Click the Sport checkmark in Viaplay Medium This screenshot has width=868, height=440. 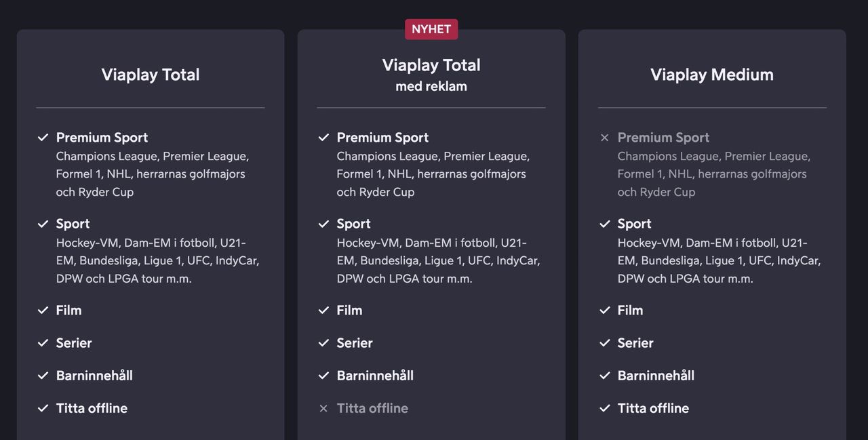[605, 224]
